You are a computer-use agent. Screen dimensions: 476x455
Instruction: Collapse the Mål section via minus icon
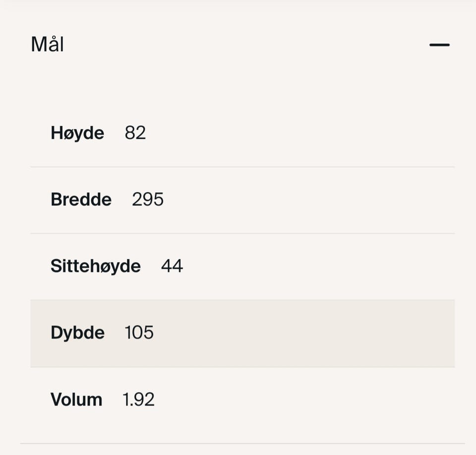pos(439,45)
